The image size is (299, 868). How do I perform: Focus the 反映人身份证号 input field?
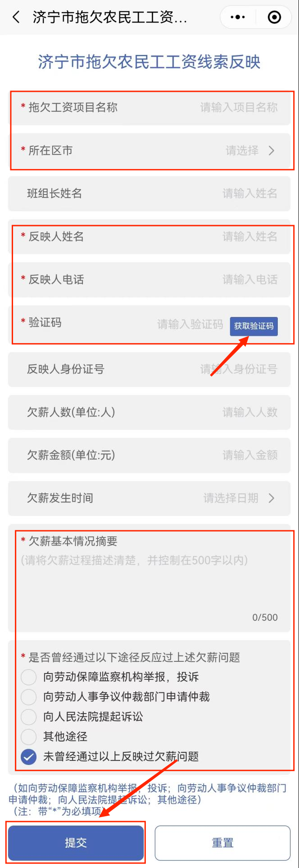149,369
